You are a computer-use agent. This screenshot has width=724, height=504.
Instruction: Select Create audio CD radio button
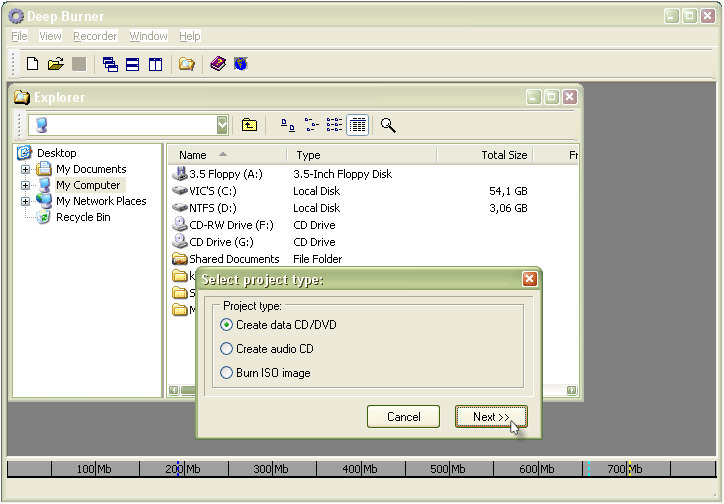pyautogui.click(x=226, y=348)
